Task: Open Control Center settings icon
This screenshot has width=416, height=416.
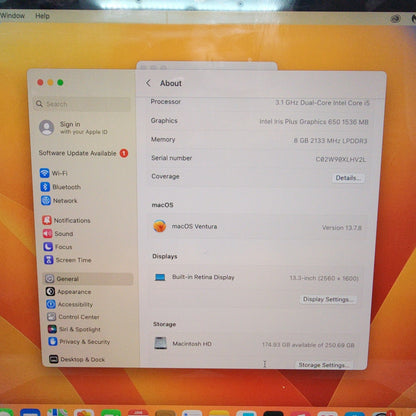Action: point(52,317)
